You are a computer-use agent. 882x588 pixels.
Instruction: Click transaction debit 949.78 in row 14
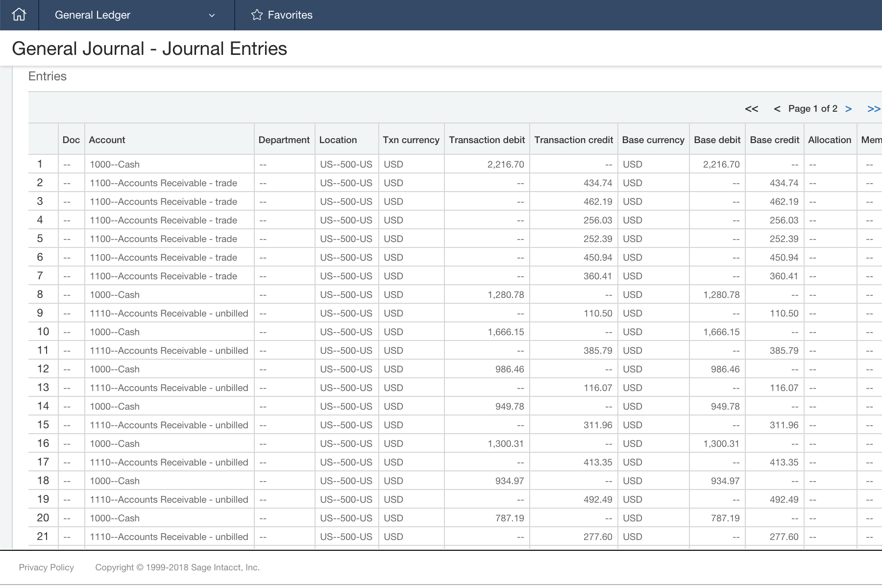click(x=510, y=406)
